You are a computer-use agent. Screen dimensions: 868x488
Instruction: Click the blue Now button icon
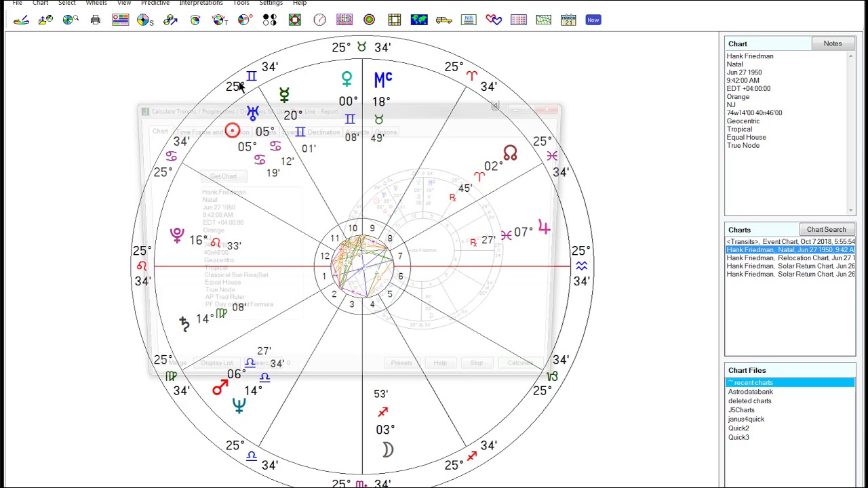[x=593, y=20]
